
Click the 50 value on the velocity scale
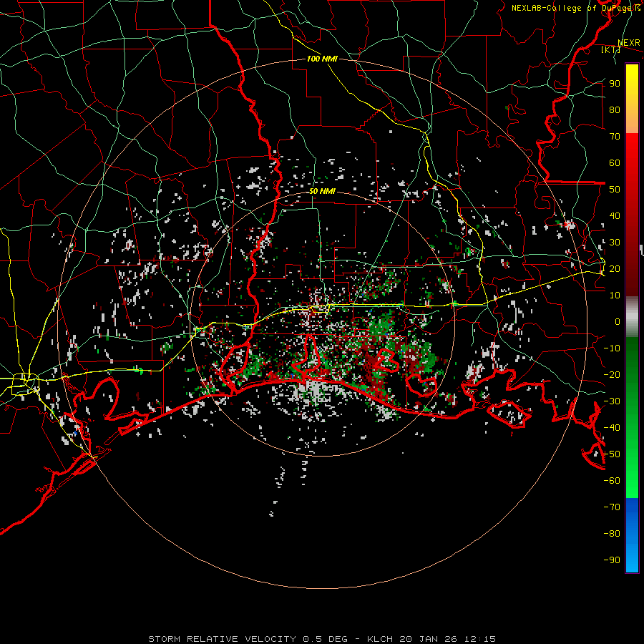coord(615,190)
